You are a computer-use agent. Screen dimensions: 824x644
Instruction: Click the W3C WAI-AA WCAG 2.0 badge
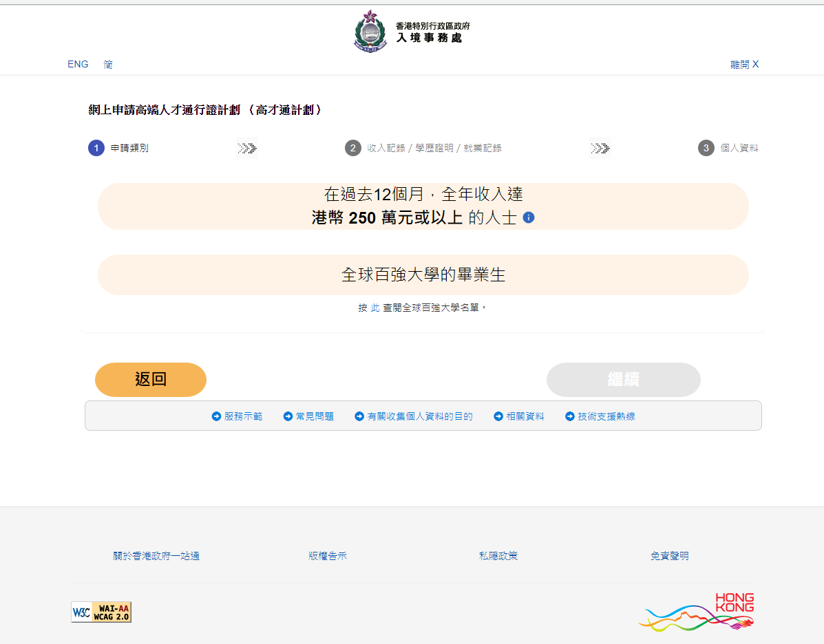(101, 612)
